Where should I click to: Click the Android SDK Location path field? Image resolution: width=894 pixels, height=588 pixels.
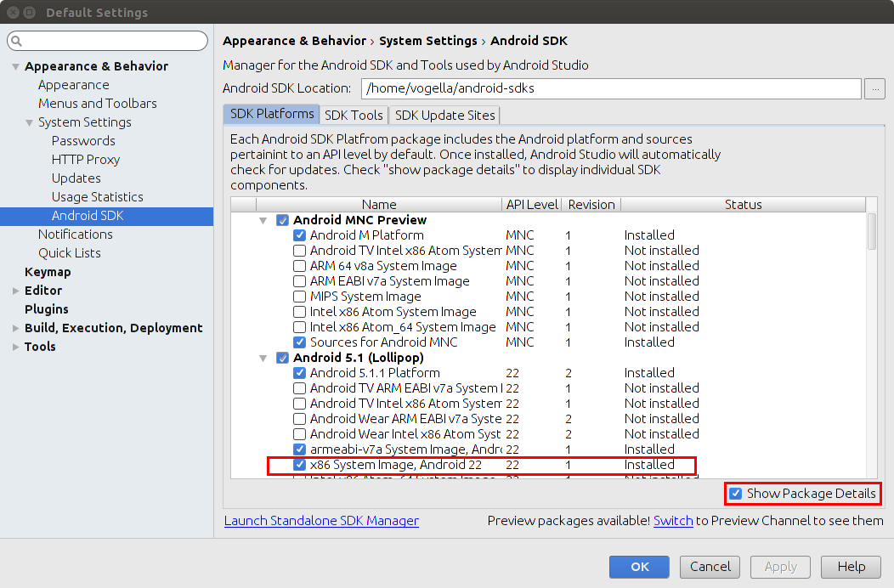611,89
